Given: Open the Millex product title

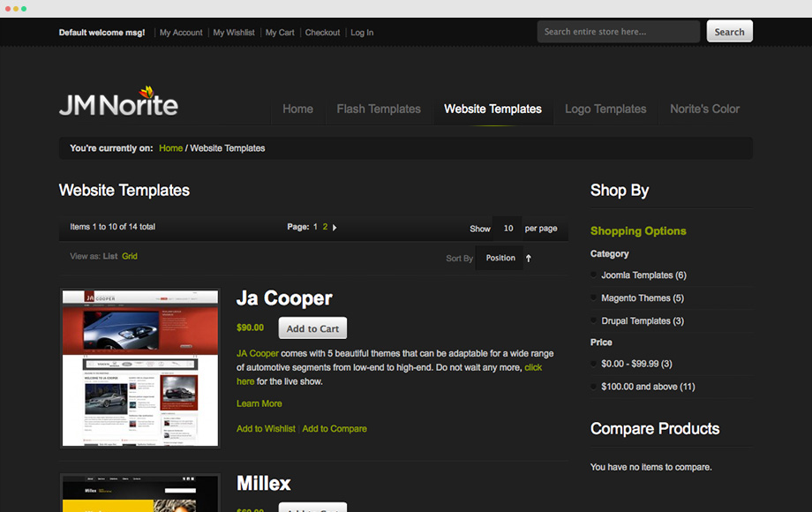Looking at the screenshot, I should pos(264,484).
